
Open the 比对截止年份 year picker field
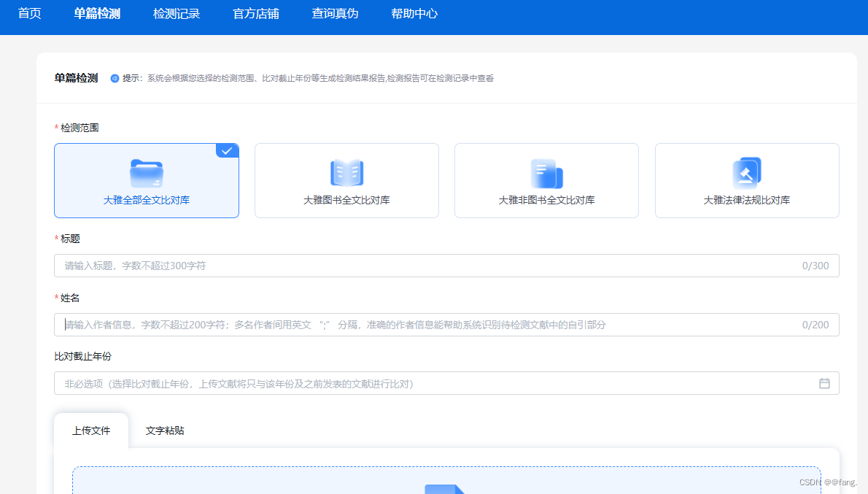pyautogui.click(x=446, y=383)
